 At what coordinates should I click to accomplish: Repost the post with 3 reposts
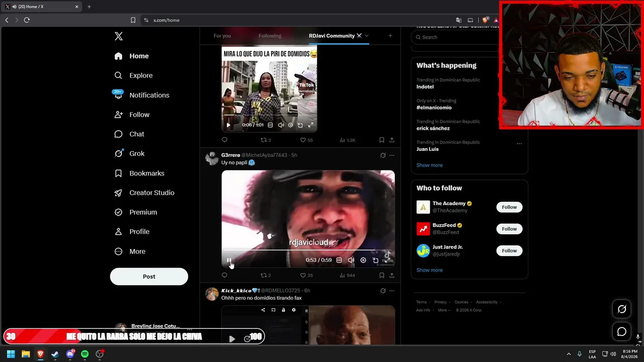265,140
